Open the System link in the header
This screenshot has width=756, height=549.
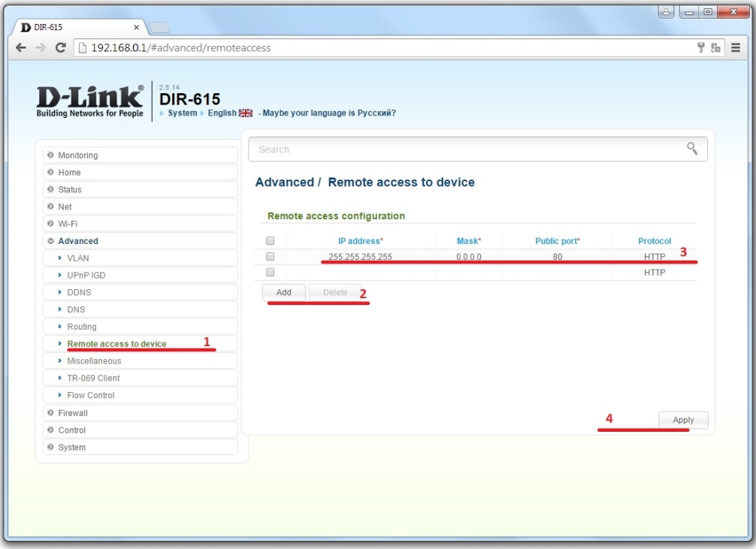click(x=183, y=113)
